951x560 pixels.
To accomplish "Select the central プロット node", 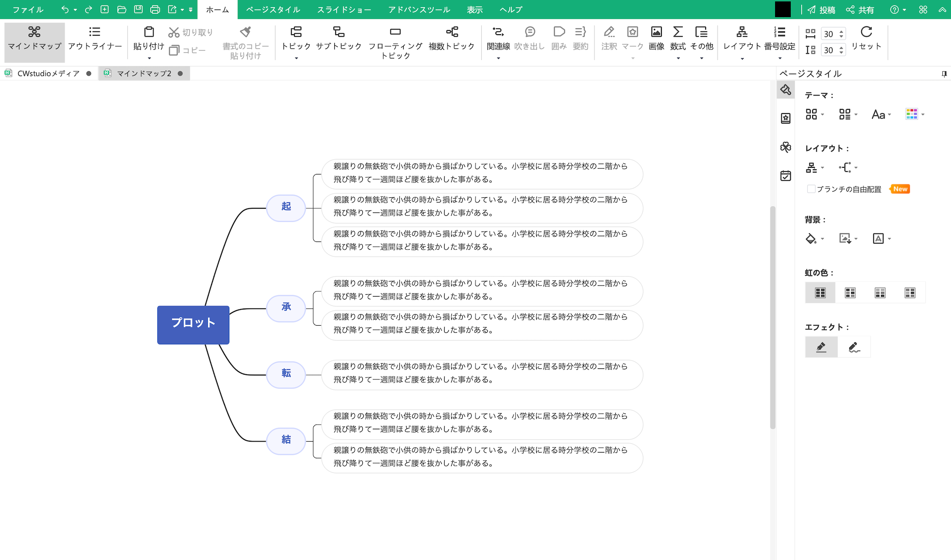I will coord(194,325).
